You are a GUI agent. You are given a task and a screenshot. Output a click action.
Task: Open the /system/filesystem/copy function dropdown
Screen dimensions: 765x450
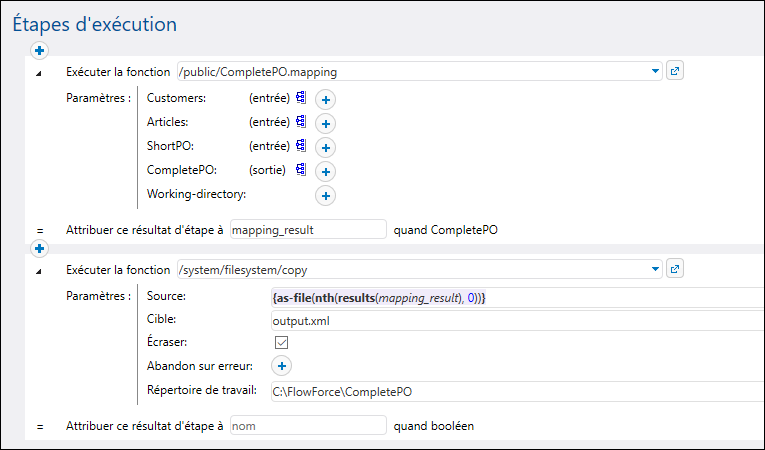(x=656, y=269)
